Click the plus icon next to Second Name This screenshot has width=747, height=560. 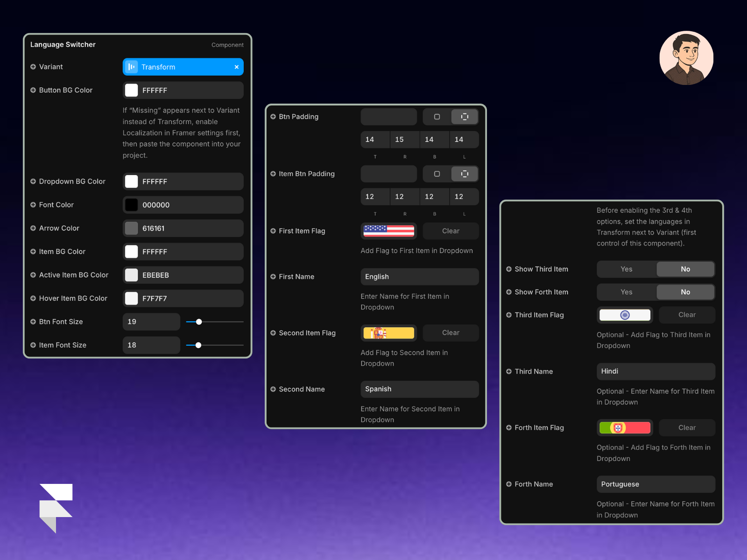(x=273, y=389)
